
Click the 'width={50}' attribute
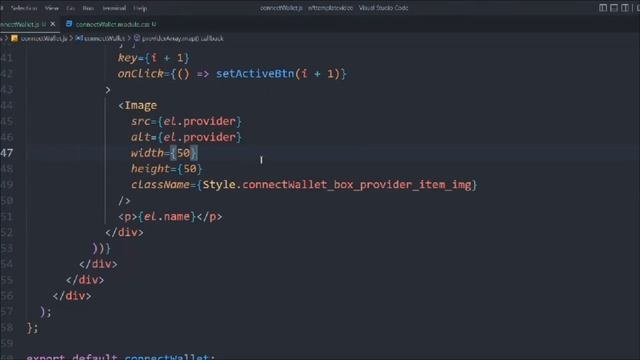click(164, 153)
